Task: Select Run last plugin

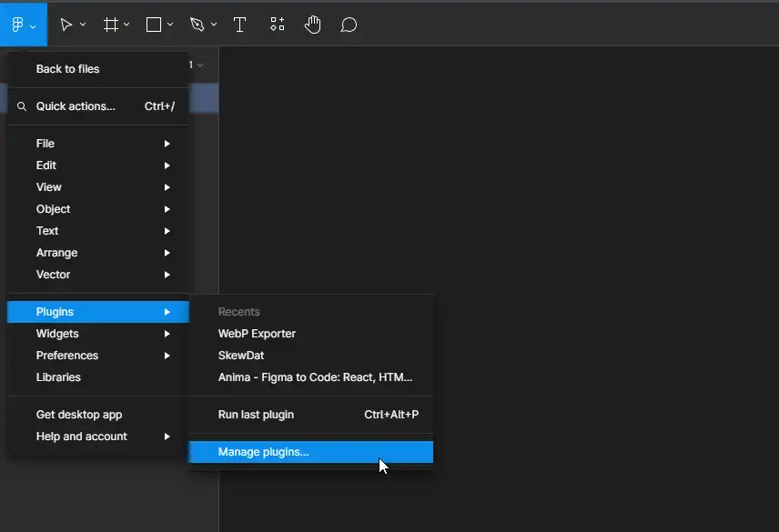Action: pyautogui.click(x=257, y=415)
